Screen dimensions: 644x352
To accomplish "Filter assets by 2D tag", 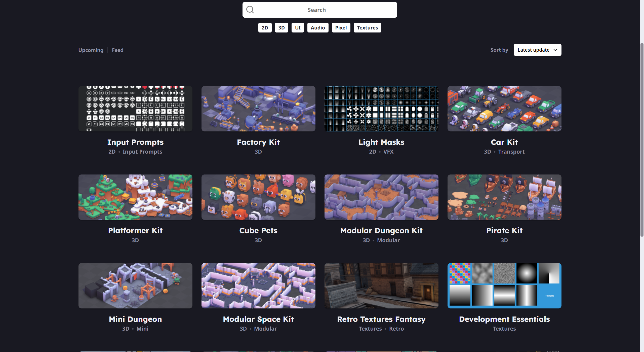I will pos(265,28).
